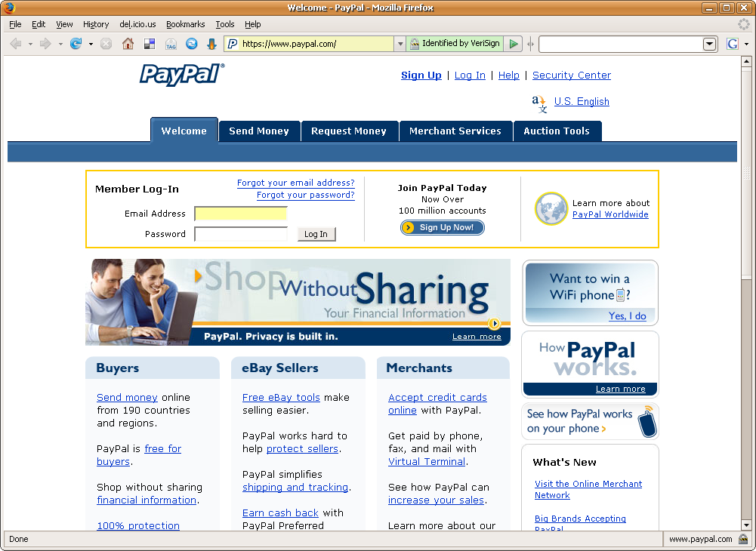Click the yellow arrow icon on Shop banner

click(x=494, y=323)
